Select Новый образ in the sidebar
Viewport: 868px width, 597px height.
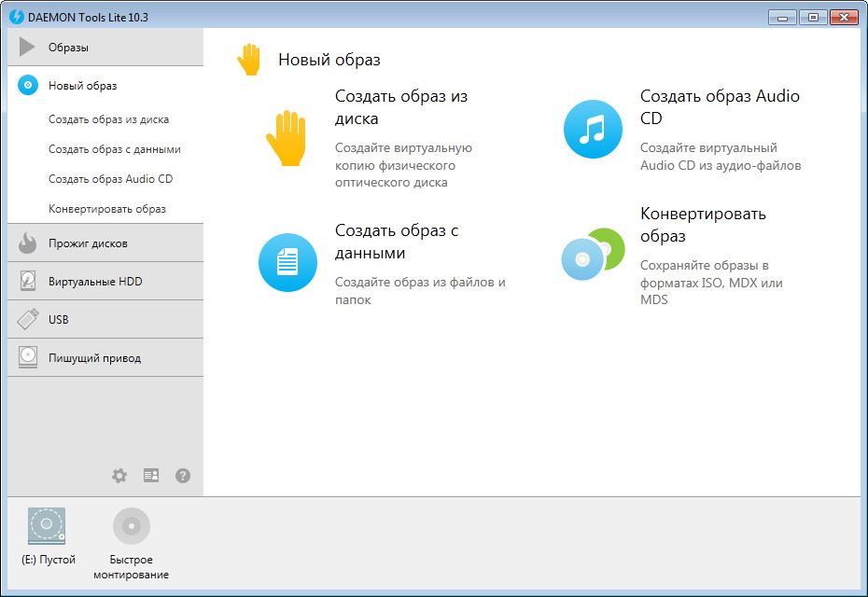tap(105, 85)
